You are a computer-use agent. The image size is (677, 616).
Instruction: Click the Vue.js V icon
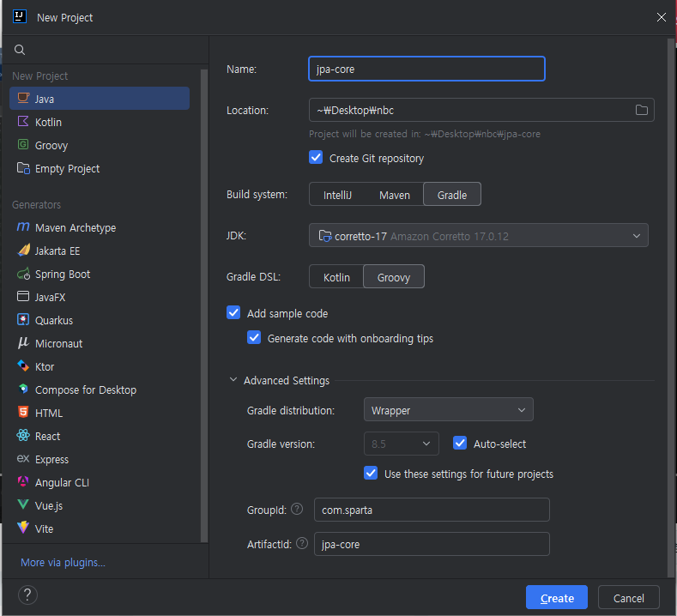23,504
